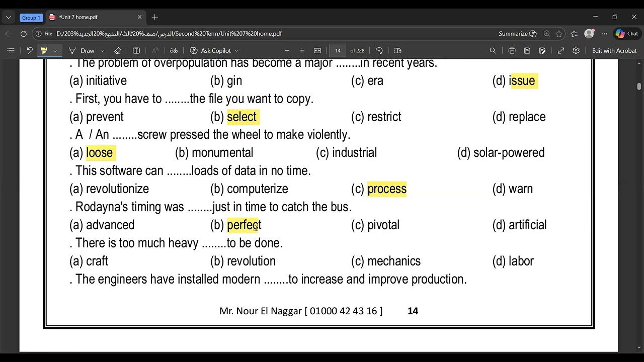Click Ask Copilot in PDF toolbar
Viewport: 644px width, 362px height.
coord(210,51)
